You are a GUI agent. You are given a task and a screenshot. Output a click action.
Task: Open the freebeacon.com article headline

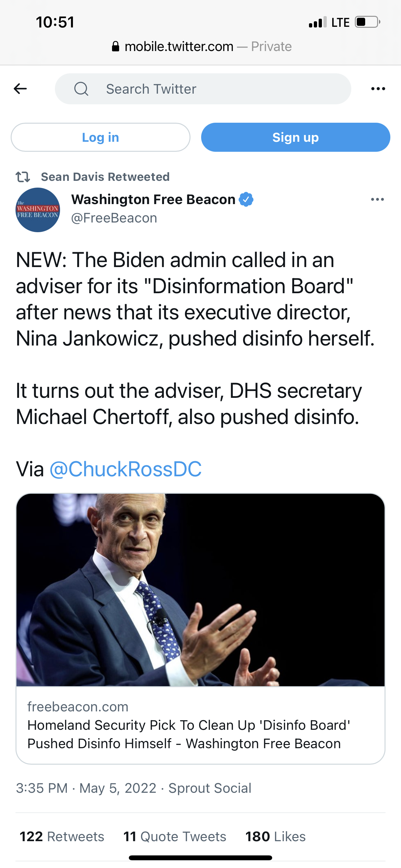[189, 734]
